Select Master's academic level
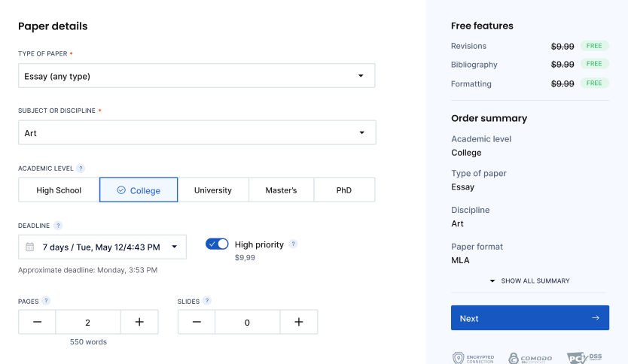 [281, 190]
